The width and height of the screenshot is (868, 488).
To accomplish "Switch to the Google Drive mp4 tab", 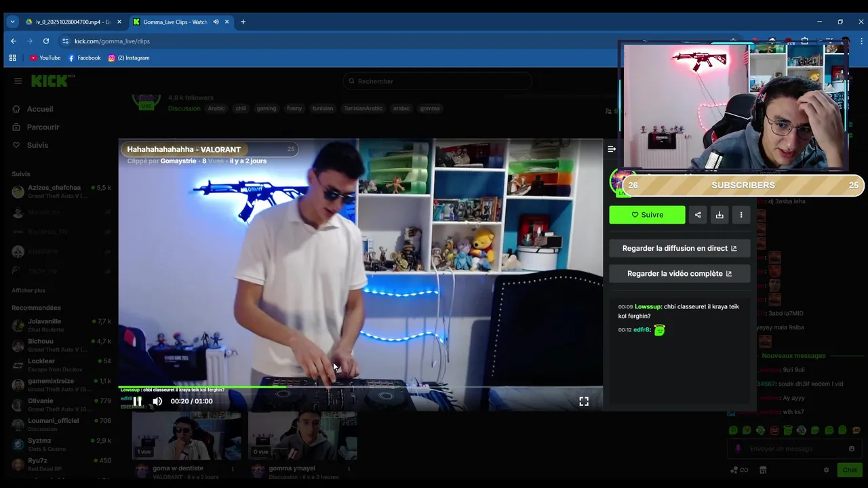I will [73, 22].
